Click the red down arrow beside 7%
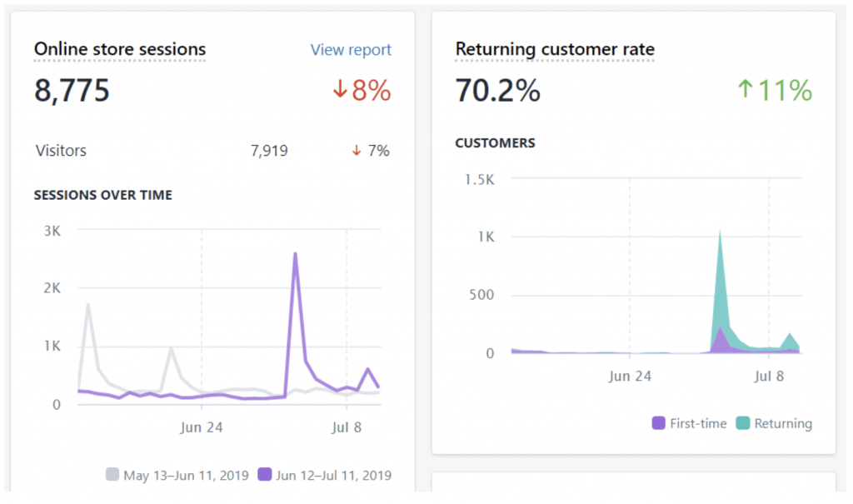The height and width of the screenshot is (504, 853). coord(357,151)
